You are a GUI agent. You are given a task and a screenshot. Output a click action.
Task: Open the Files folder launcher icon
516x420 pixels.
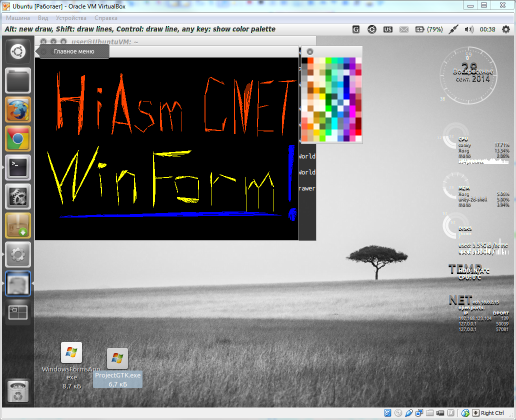coord(18,80)
